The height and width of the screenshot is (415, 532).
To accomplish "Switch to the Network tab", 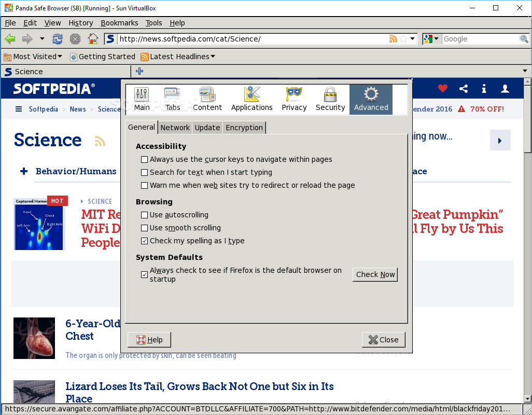I will [175, 128].
